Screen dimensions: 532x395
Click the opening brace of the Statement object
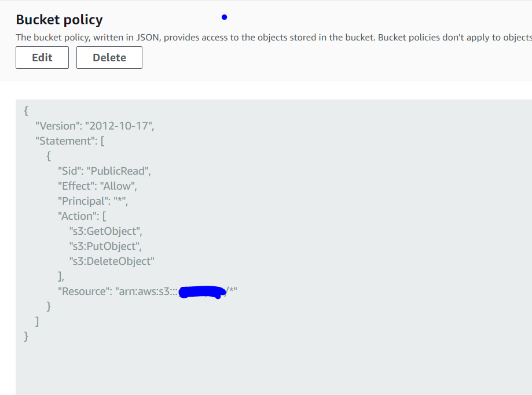49,156
